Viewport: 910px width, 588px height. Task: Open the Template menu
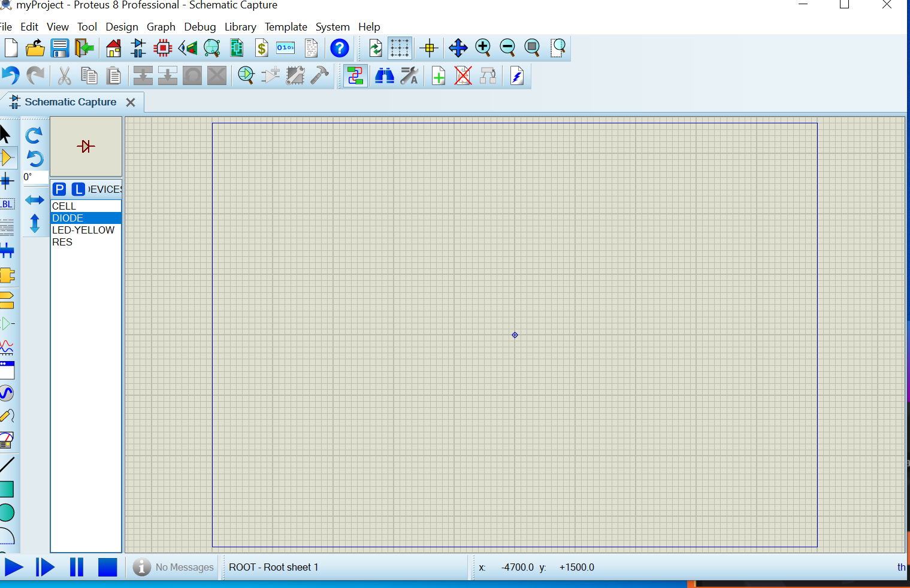pos(286,27)
